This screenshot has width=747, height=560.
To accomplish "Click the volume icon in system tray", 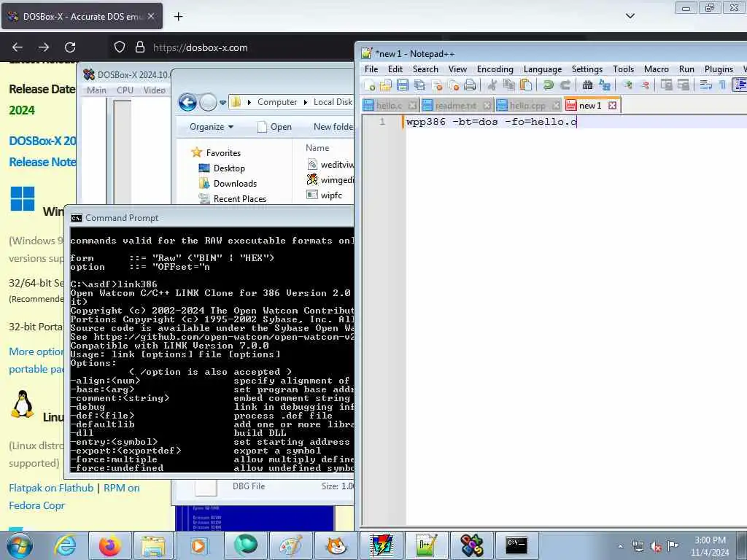I will (x=656, y=546).
